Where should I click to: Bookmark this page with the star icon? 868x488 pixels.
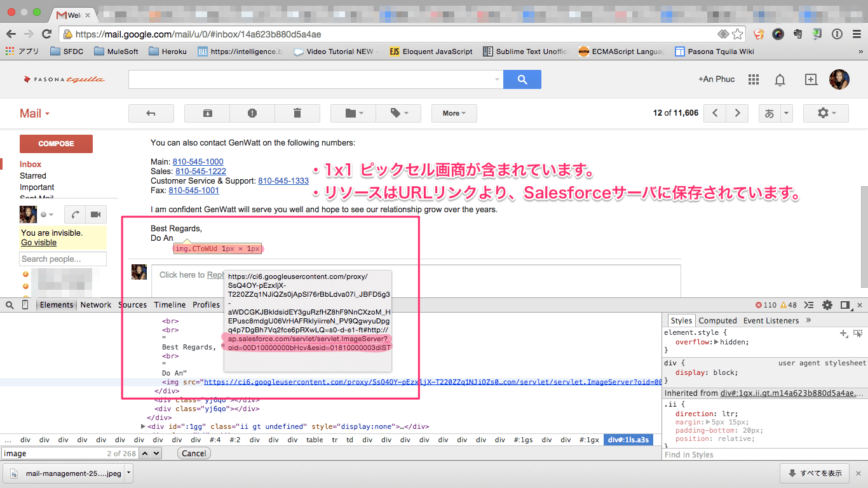737,34
